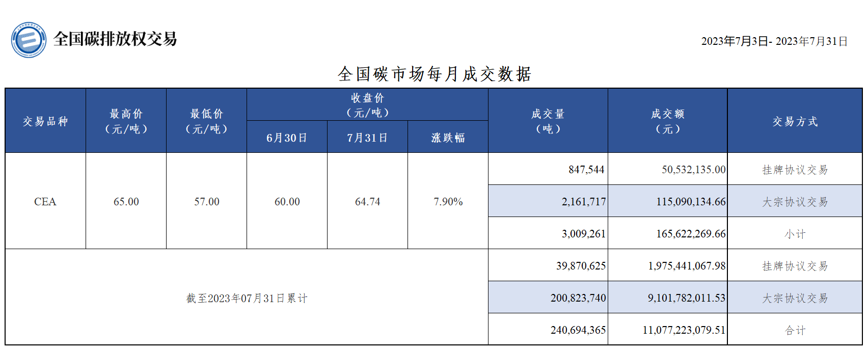Select the volume value 2,161,717
This screenshot has width=868, height=350.
[584, 202]
